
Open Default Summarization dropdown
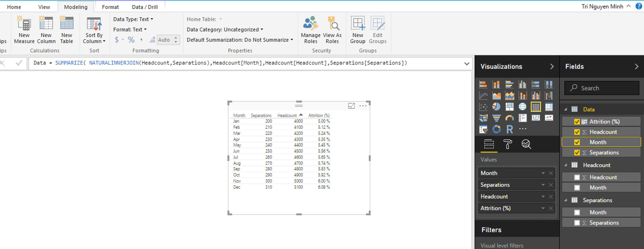[x=240, y=40]
